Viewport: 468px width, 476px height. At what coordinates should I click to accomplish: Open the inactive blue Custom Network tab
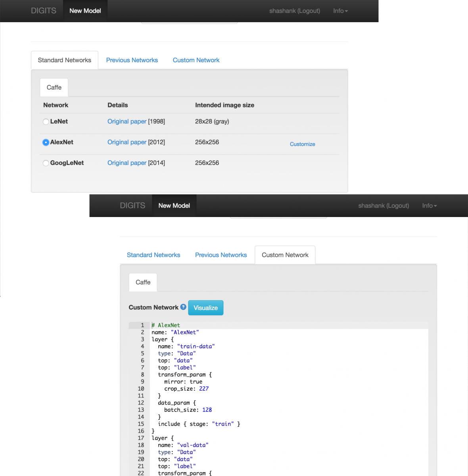click(196, 60)
